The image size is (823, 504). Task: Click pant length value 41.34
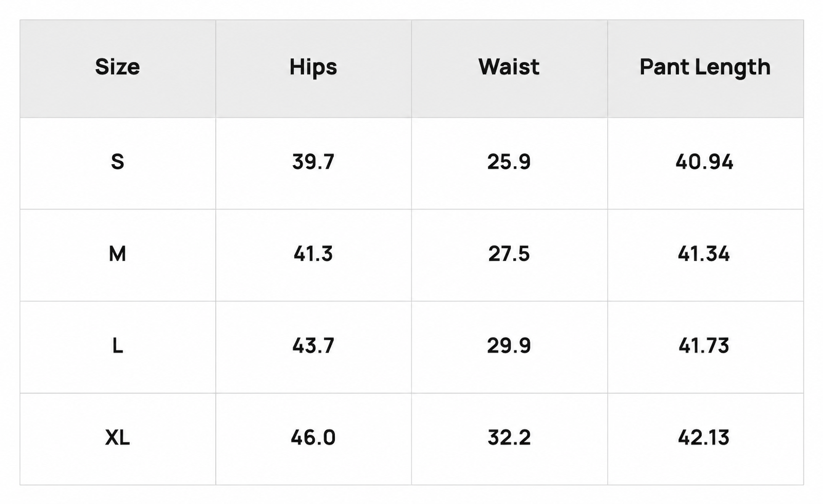(x=704, y=254)
